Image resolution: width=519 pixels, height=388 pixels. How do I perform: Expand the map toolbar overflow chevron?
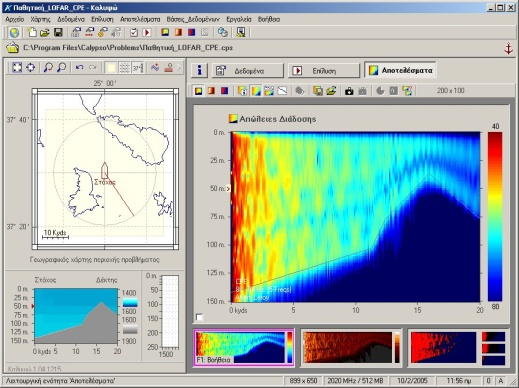(179, 67)
